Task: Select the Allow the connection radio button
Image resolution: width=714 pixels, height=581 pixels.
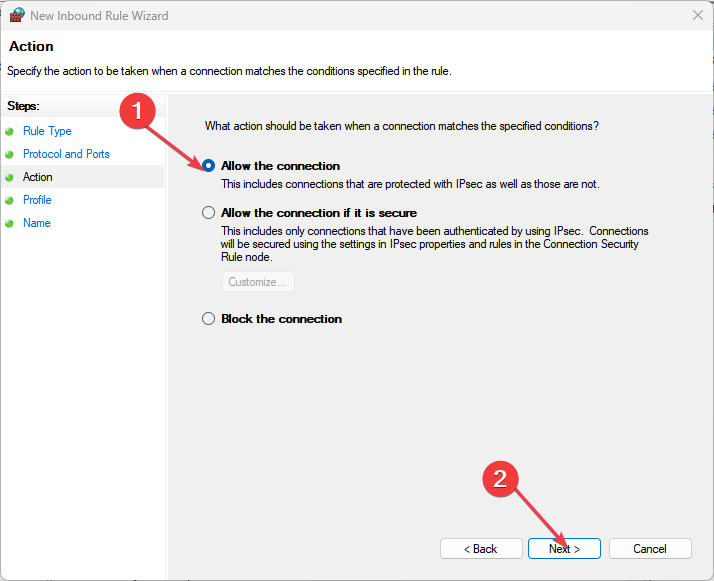Action: [208, 166]
